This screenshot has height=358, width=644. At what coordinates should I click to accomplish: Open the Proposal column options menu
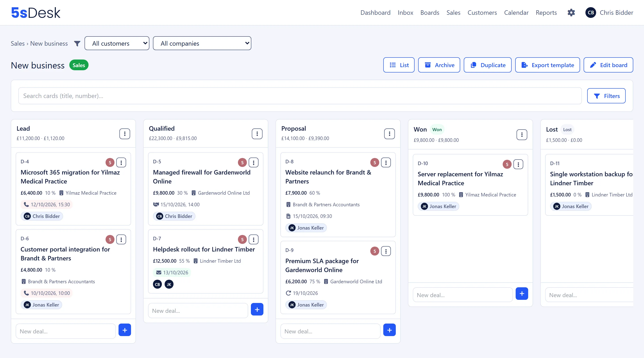pyautogui.click(x=389, y=134)
